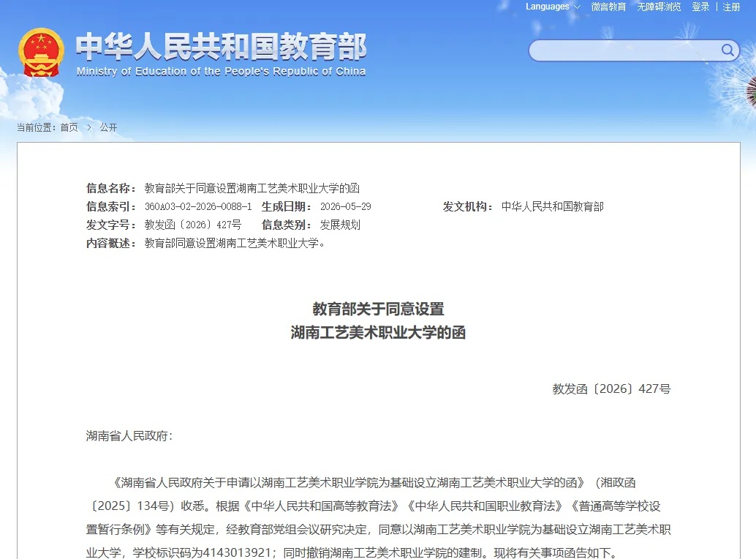Viewport: 756px width, 559px height.
Task: Click the breadcrumb chevron after 首页
Action: pos(89,127)
